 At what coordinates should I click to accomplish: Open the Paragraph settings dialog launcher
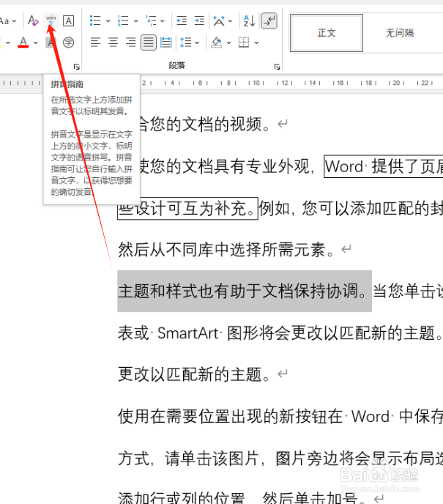[x=277, y=67]
